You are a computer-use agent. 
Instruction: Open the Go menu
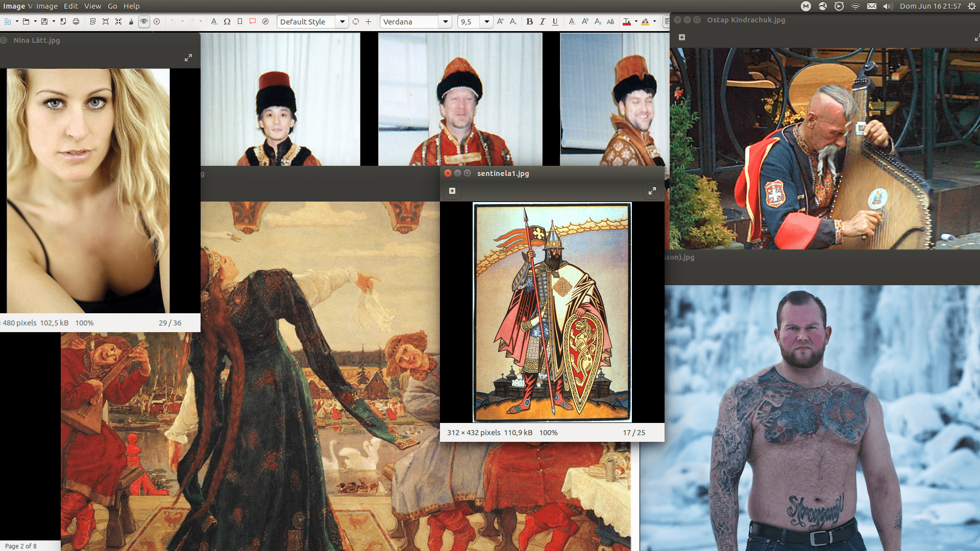tap(112, 6)
